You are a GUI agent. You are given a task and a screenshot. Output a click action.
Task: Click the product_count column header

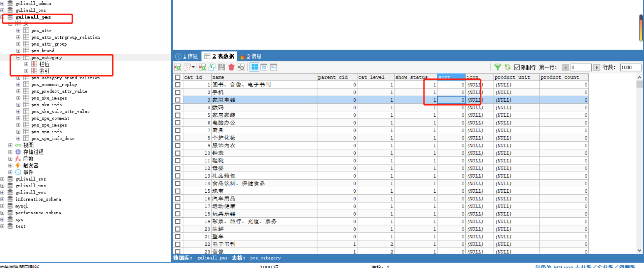(x=564, y=77)
